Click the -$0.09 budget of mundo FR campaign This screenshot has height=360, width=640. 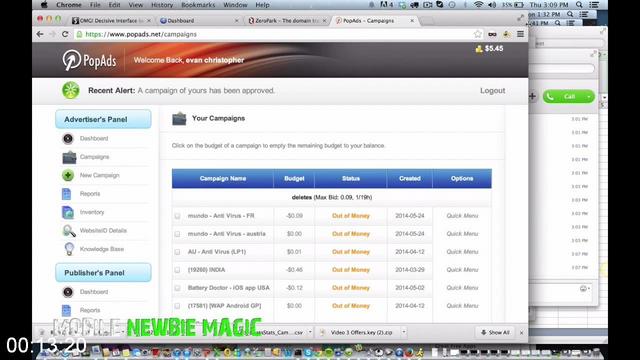pos(294,216)
